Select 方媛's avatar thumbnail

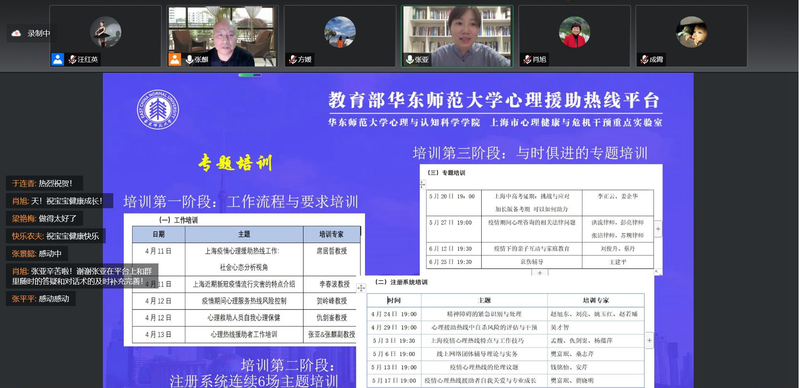(x=340, y=32)
